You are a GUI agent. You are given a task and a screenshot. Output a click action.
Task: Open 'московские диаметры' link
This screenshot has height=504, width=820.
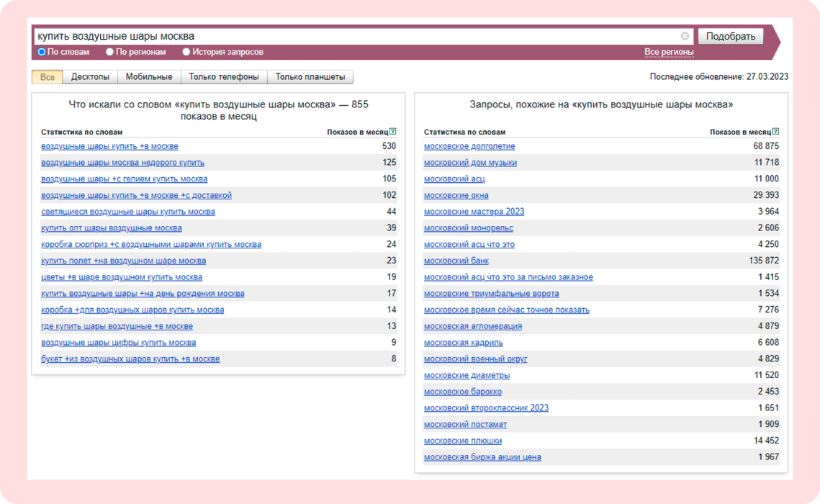pos(467,375)
